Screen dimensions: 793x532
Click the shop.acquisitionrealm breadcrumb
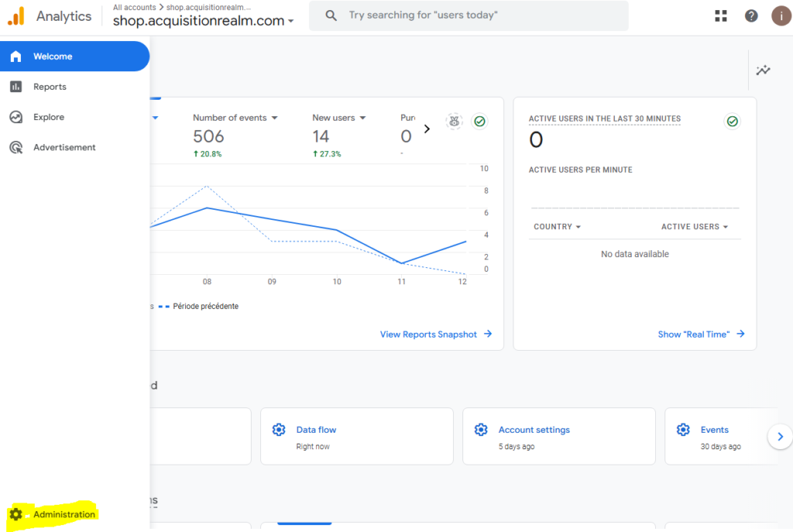[208, 8]
